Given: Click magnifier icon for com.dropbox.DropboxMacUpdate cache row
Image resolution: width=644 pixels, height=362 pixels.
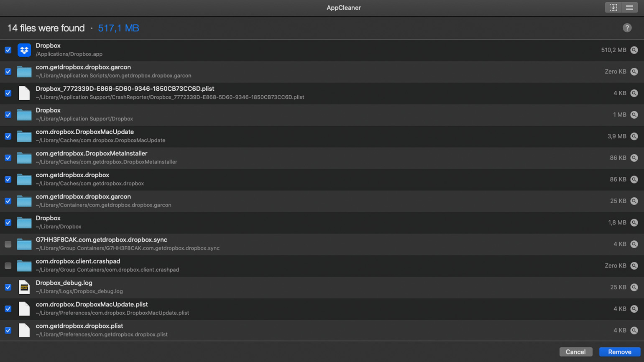Looking at the screenshot, I should (634, 136).
